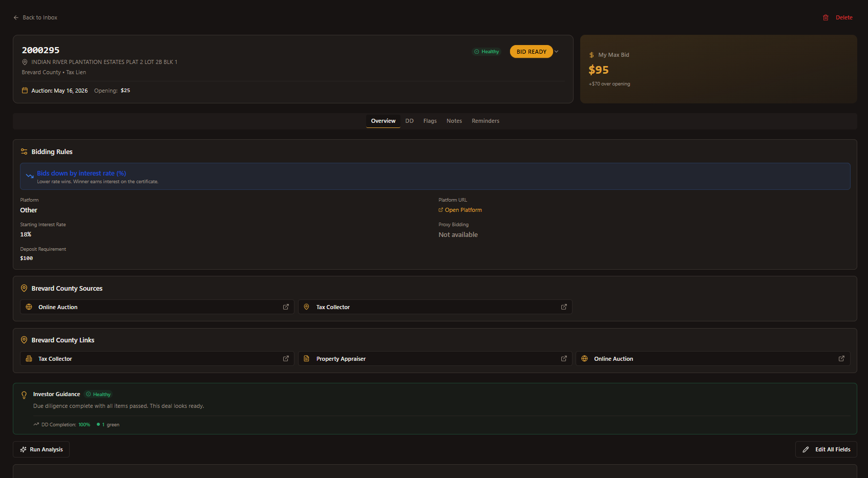The image size is (868, 478).
Task: Click the DD Completion 100% value
Action: [84, 425]
